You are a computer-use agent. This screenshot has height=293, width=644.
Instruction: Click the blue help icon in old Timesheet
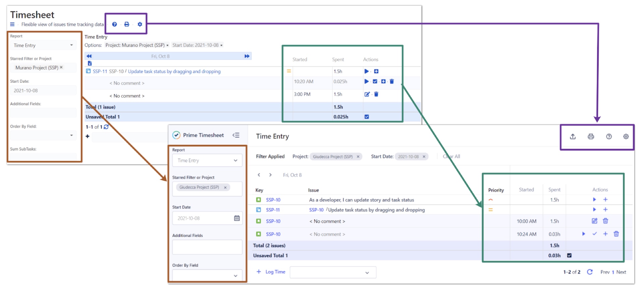click(114, 24)
